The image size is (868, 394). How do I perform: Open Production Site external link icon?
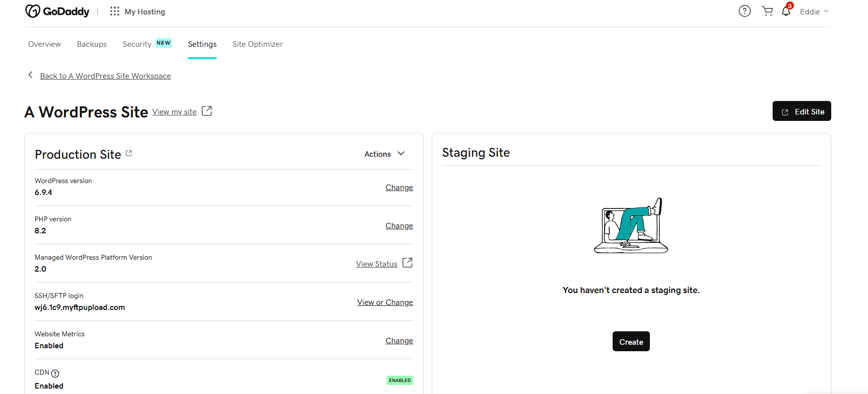coord(129,153)
